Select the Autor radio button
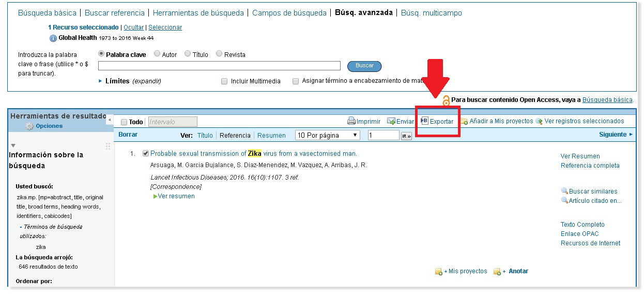Viewport: 644px width, 294px height. pos(157,54)
